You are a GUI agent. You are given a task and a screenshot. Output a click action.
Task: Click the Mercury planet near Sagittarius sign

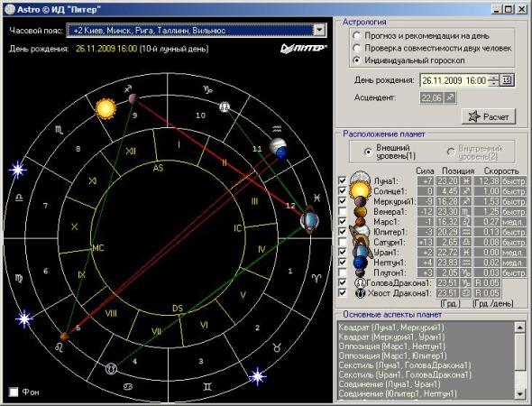(133, 98)
